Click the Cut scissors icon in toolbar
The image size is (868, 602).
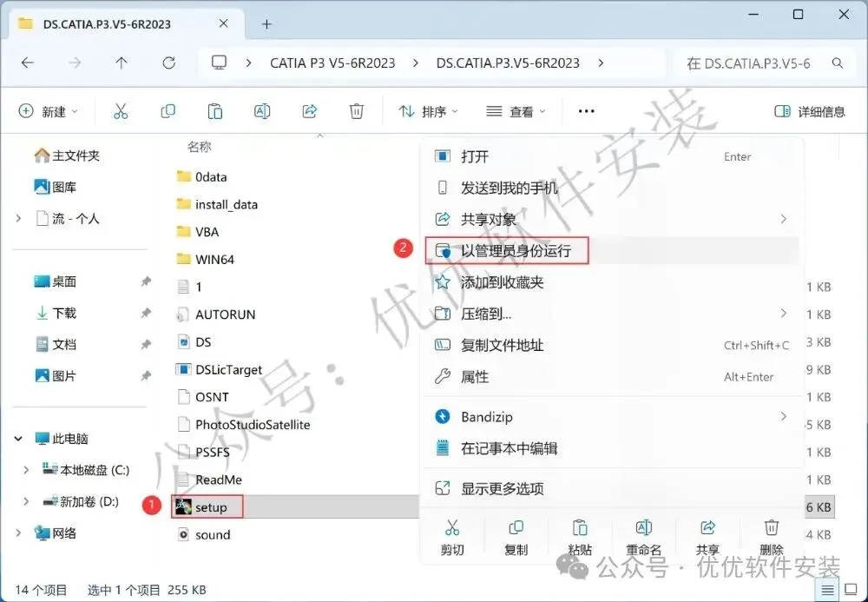tap(120, 111)
